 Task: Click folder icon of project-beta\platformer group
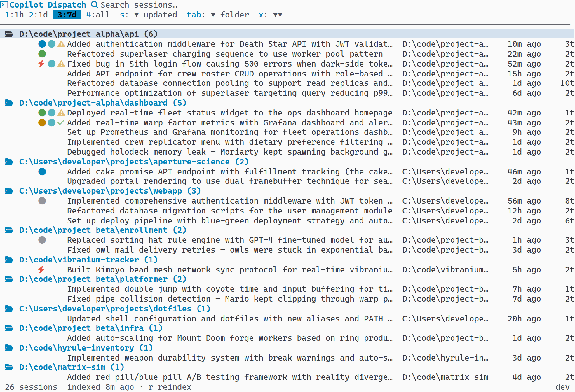pos(9,279)
